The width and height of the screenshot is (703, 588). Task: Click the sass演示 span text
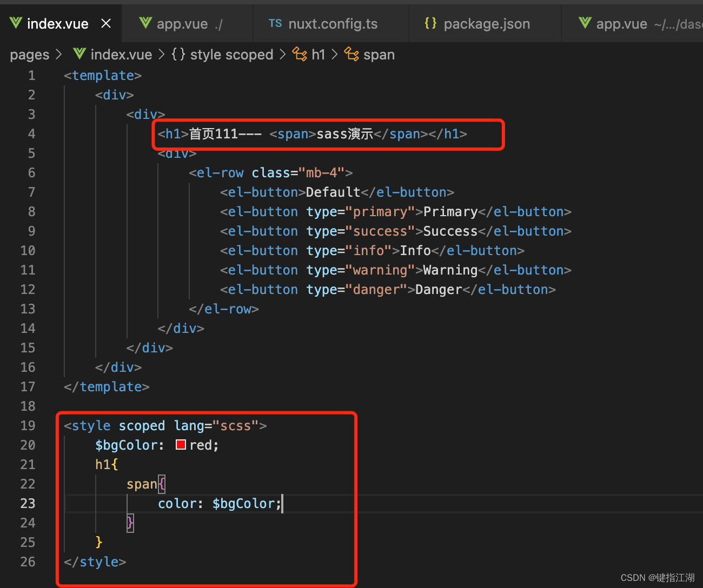coord(344,134)
